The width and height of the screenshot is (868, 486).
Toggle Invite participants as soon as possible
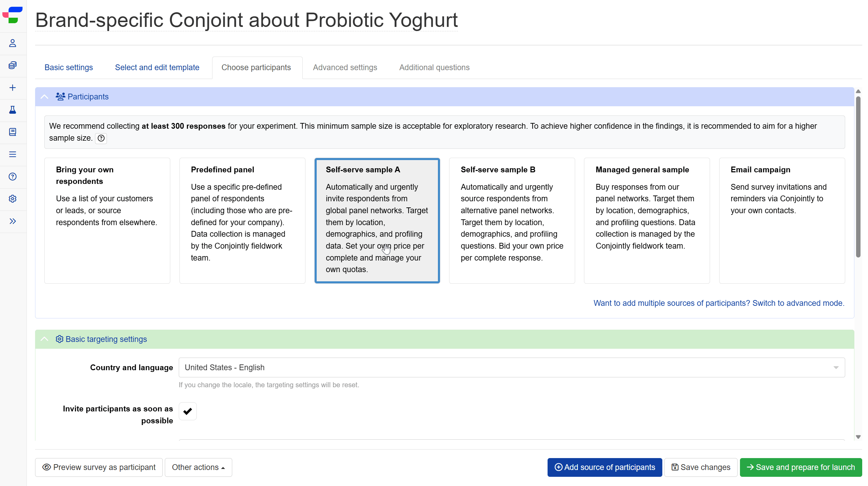tap(188, 411)
